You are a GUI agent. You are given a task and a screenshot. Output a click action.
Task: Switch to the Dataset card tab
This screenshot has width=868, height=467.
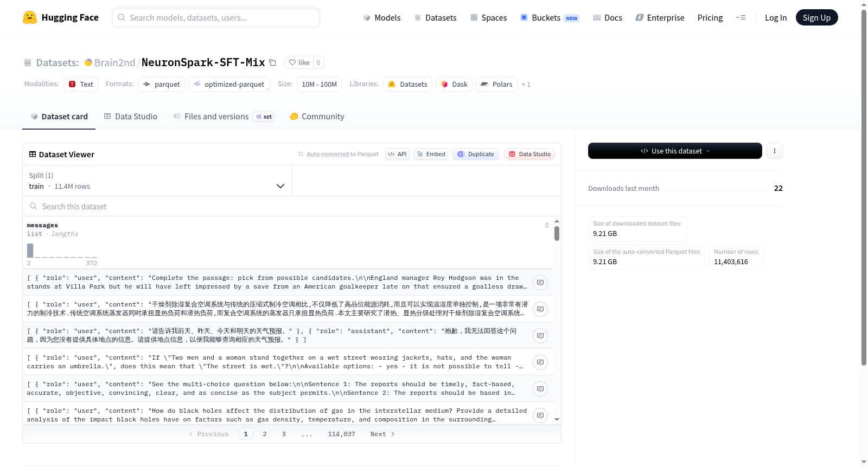pyautogui.click(x=59, y=117)
